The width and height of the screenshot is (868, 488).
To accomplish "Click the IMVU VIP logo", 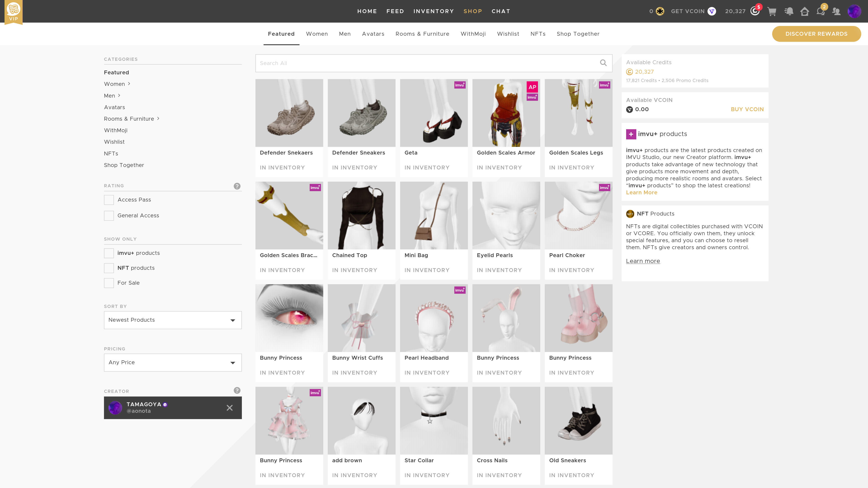I will tap(14, 12).
